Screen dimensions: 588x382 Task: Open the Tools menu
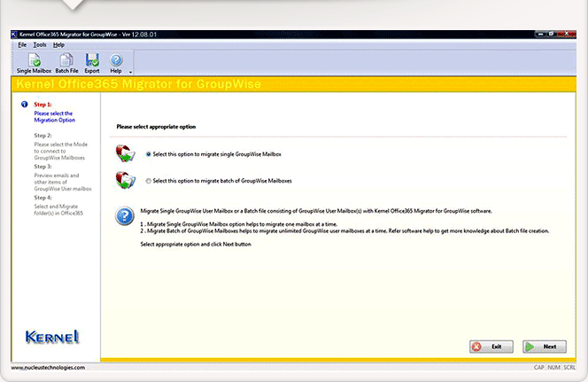(x=40, y=44)
